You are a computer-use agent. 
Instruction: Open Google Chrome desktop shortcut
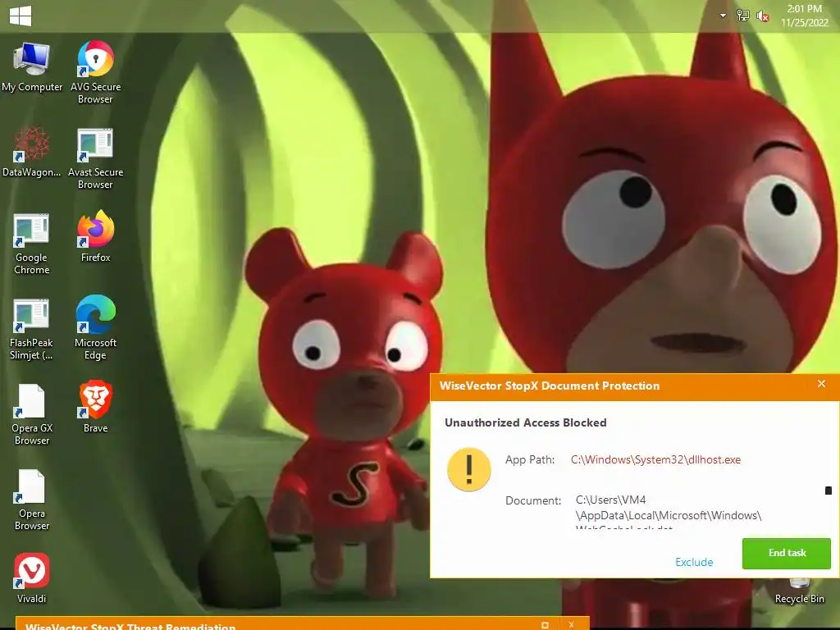coord(32,244)
